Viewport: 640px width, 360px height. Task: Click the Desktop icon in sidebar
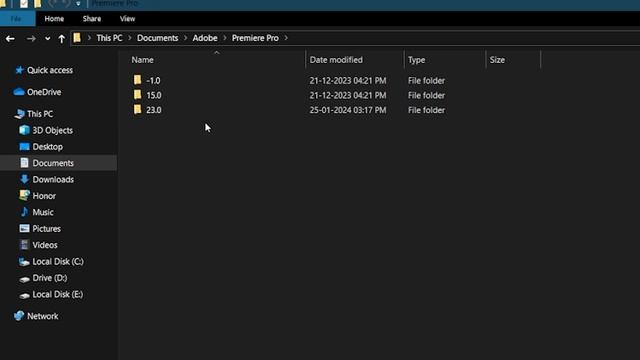coord(24,147)
